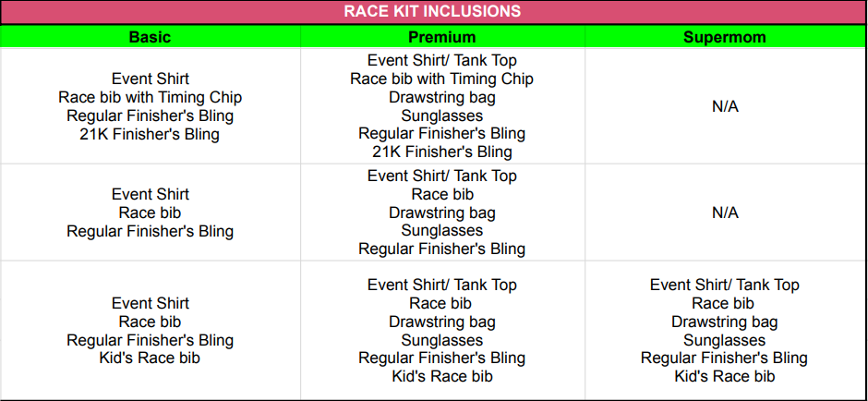
Task: Select the Basic column header
Action: pos(150,37)
